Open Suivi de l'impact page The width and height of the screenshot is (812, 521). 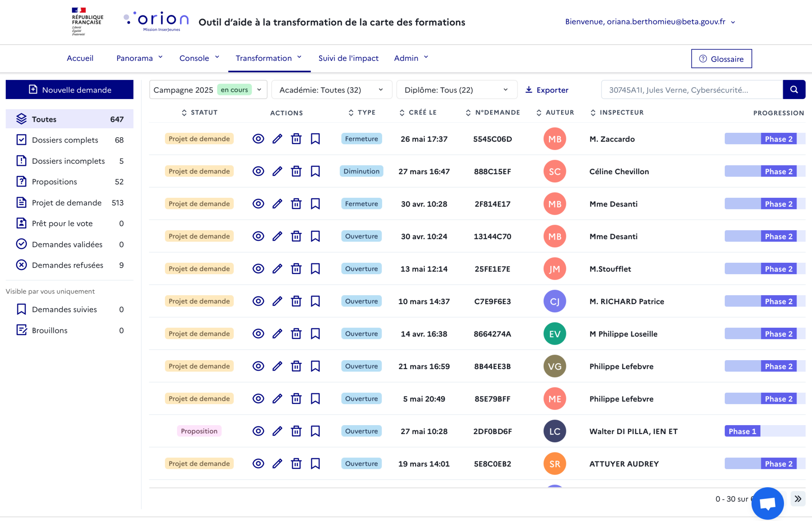click(x=348, y=58)
